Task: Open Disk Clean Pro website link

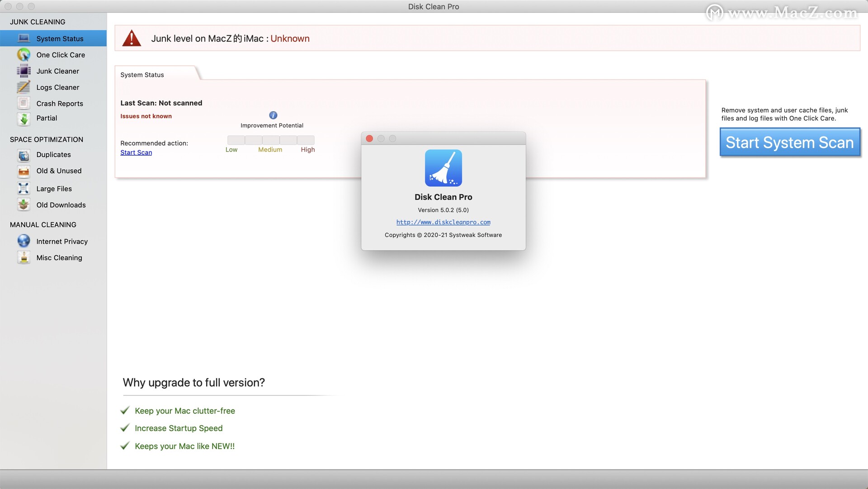Action: pyautogui.click(x=443, y=221)
